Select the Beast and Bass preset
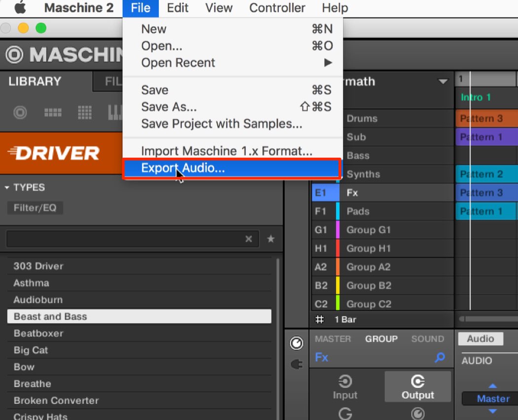The width and height of the screenshot is (518, 420). tap(139, 316)
